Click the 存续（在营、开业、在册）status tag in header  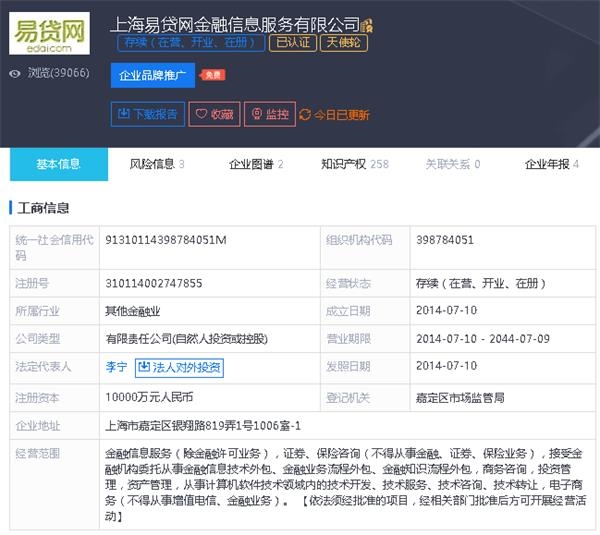click(191, 42)
